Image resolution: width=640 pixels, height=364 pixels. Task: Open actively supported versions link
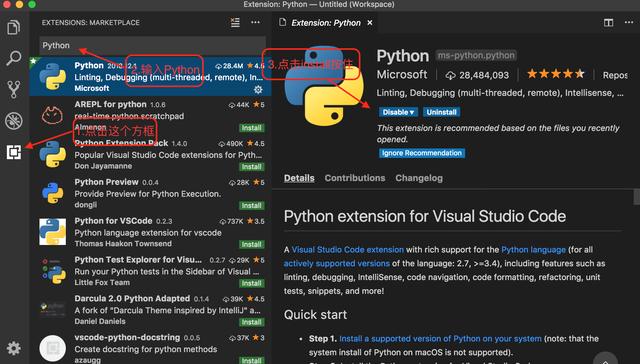pyautogui.click(x=337, y=263)
